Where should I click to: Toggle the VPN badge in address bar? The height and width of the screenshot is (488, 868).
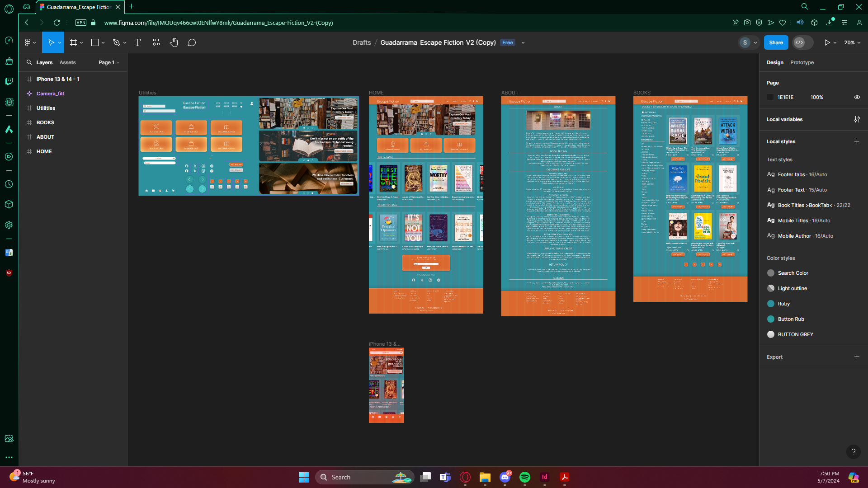(x=81, y=23)
